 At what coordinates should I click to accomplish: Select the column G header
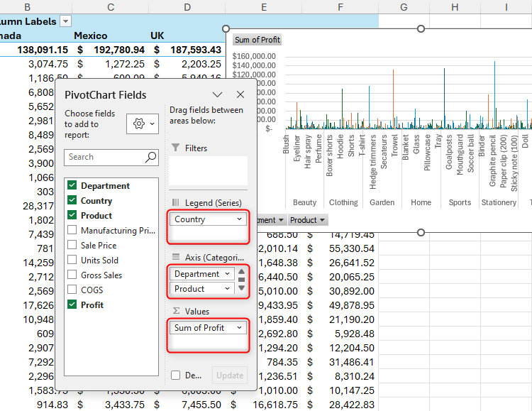click(x=404, y=7)
